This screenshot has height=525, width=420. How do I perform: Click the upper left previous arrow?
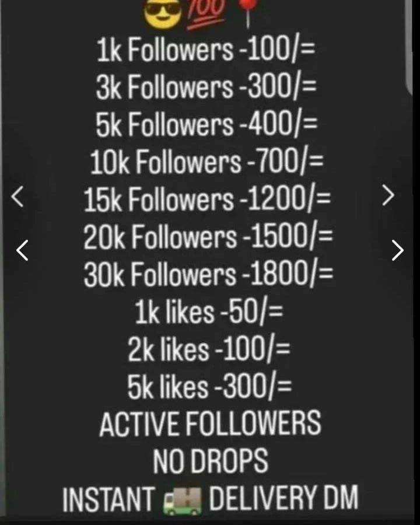coord(18,197)
